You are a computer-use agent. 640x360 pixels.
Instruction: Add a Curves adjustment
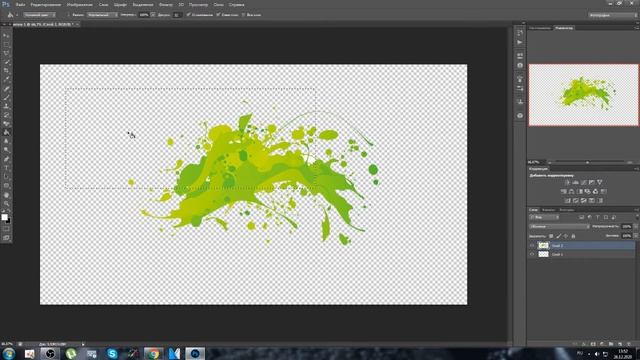(584, 182)
